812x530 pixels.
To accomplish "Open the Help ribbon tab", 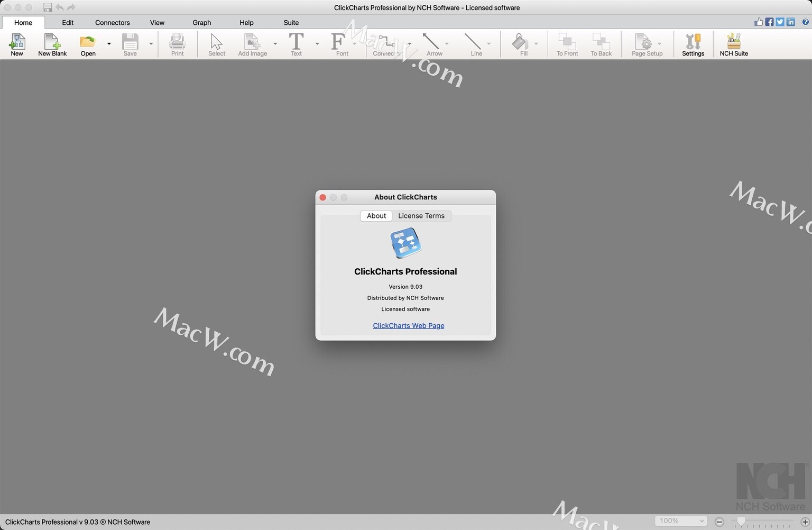I will tap(246, 23).
